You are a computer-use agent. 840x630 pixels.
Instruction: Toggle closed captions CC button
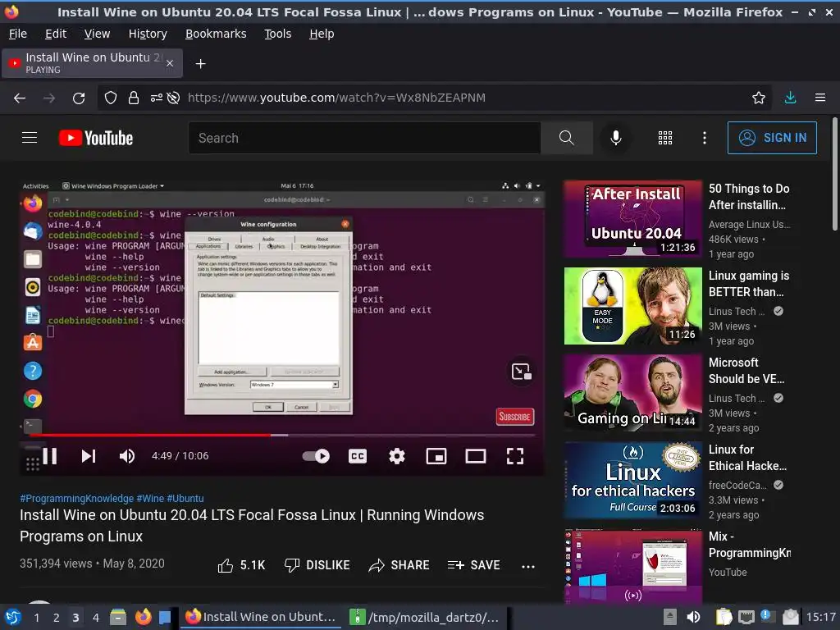point(358,456)
